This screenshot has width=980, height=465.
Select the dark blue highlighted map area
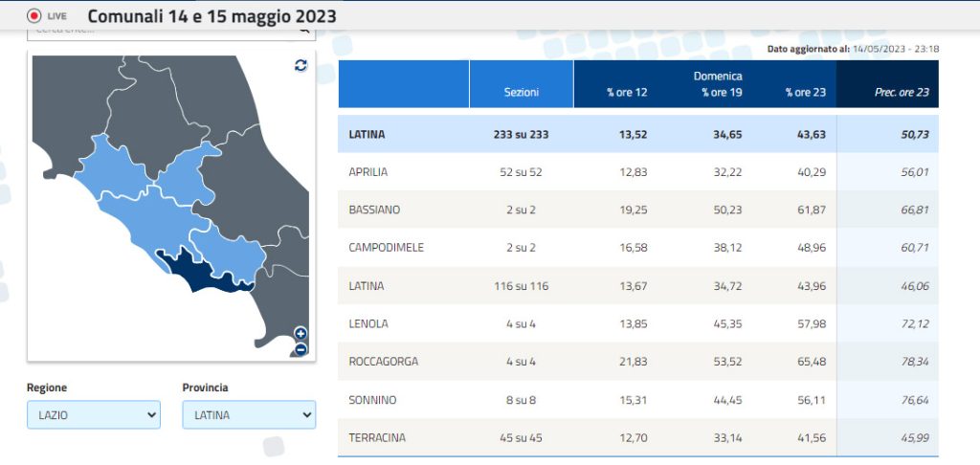click(206, 273)
